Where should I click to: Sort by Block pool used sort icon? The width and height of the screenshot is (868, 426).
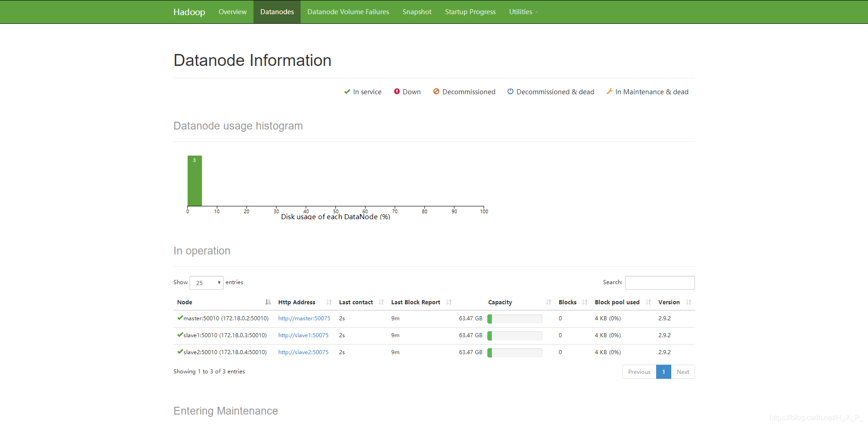pos(648,302)
